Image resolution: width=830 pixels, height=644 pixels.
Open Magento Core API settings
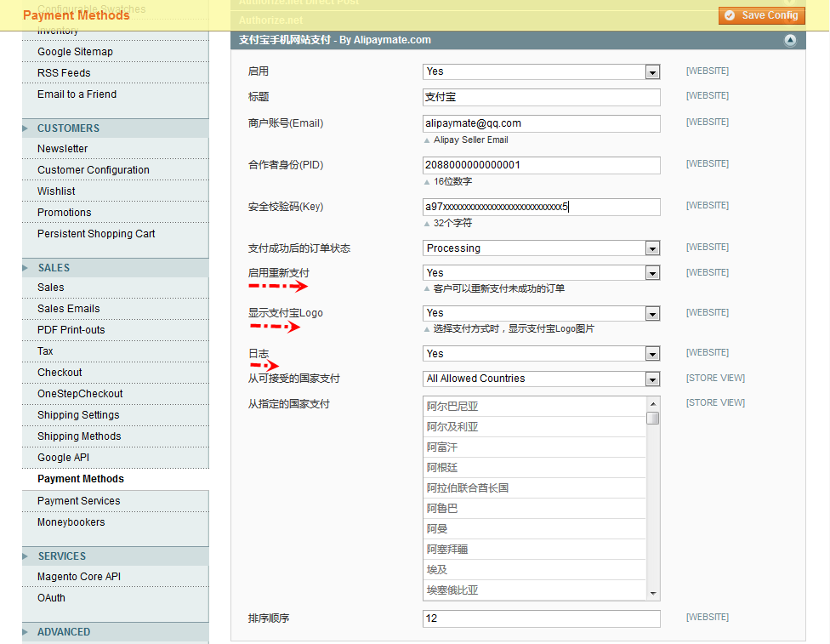click(x=79, y=577)
